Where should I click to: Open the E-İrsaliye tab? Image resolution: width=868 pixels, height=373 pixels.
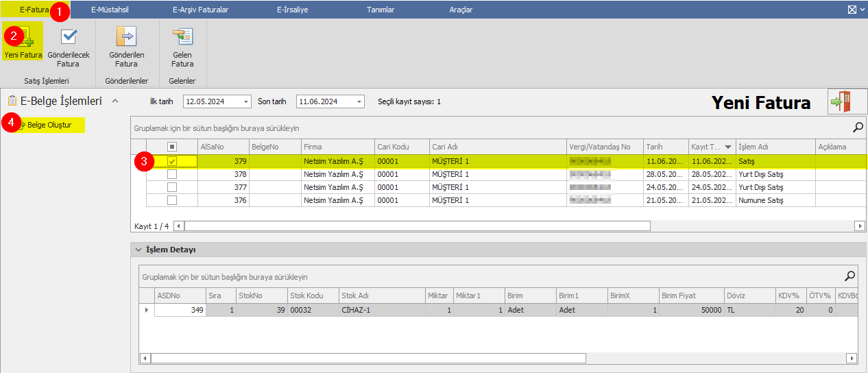(x=293, y=10)
